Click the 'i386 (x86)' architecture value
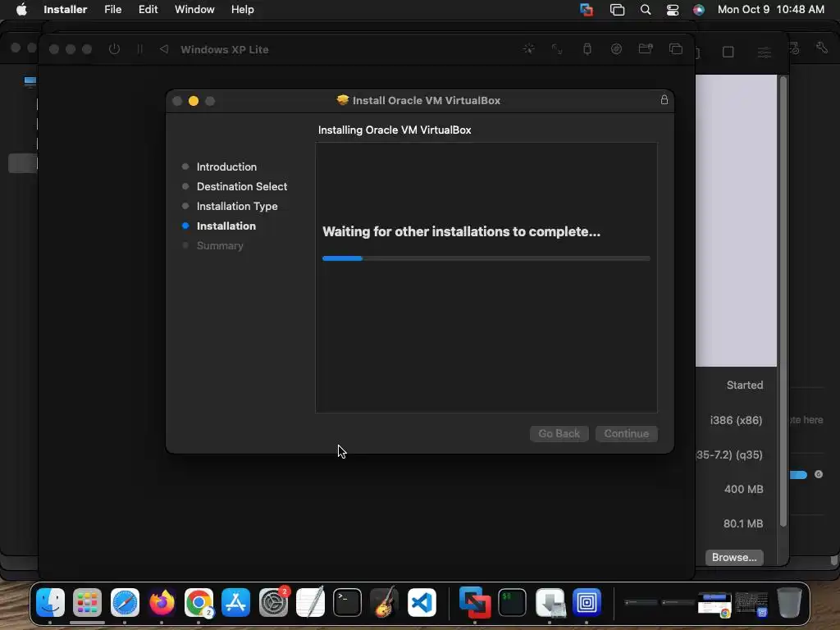 (x=736, y=421)
